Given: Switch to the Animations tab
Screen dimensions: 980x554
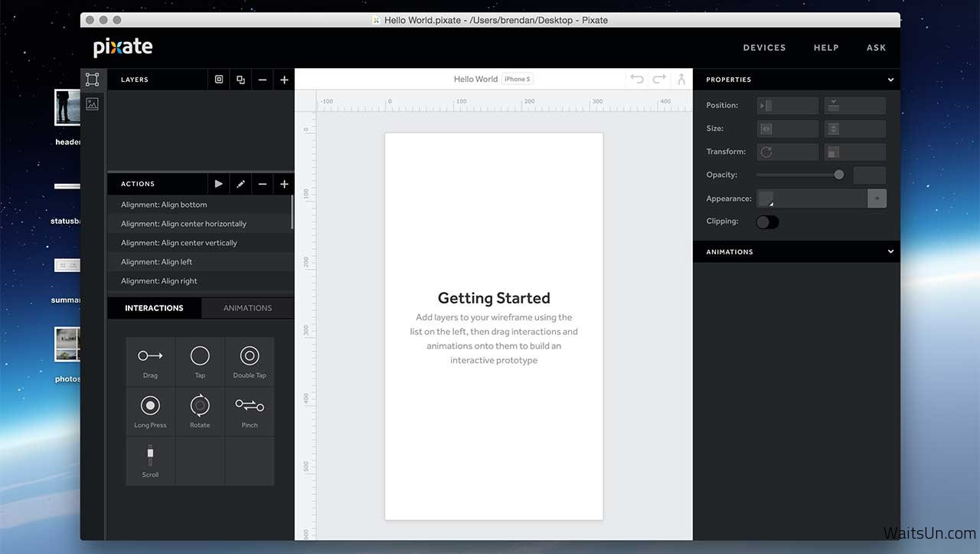Looking at the screenshot, I should pyautogui.click(x=247, y=308).
